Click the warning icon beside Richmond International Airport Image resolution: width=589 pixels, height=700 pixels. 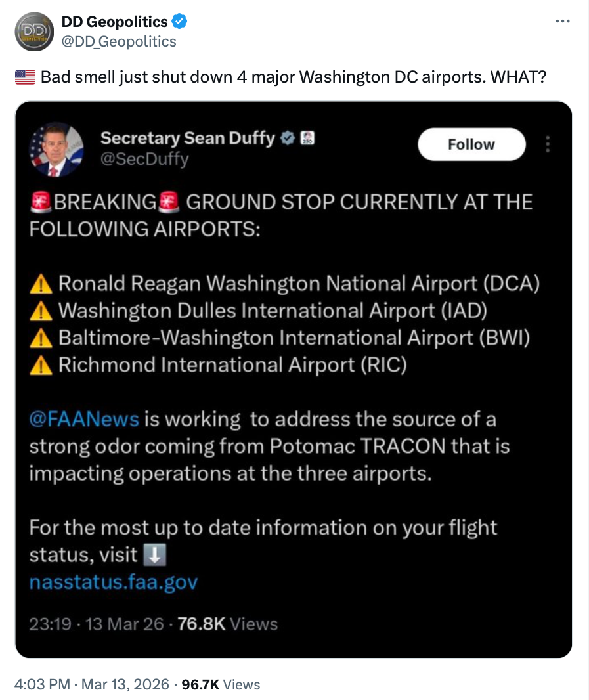click(x=41, y=364)
